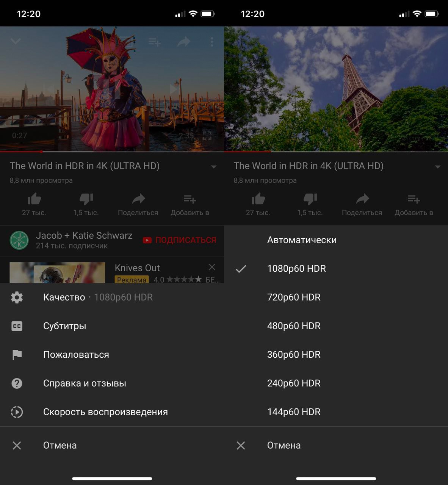Seek using right video's red progress bar
Image resolution: width=448 pixels, height=485 pixels.
coord(270,152)
